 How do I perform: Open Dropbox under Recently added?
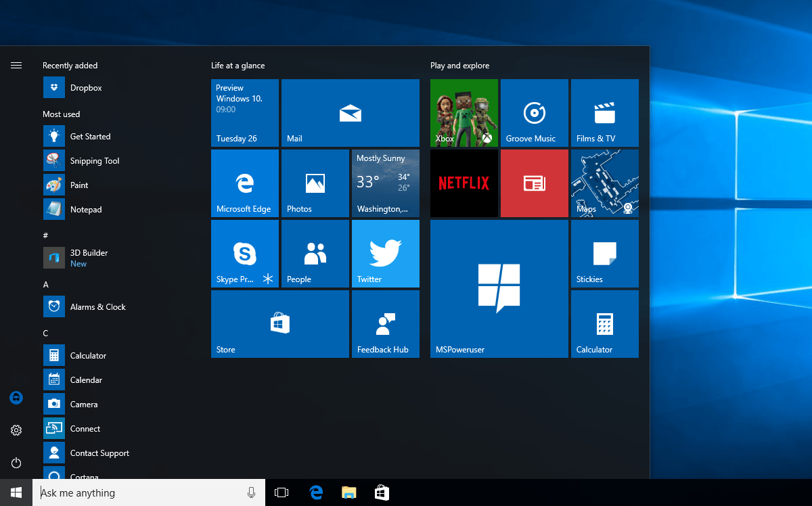point(87,87)
